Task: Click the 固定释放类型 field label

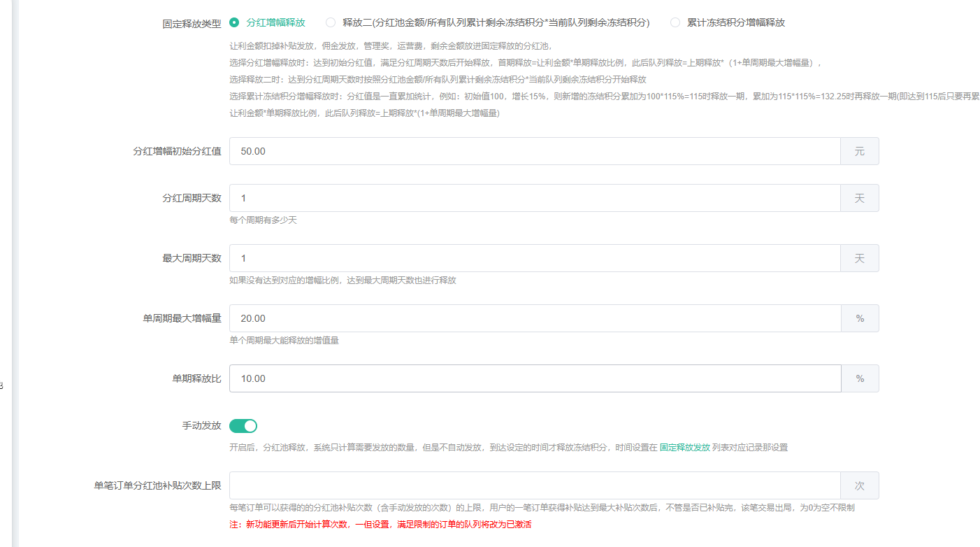Action: (192, 23)
